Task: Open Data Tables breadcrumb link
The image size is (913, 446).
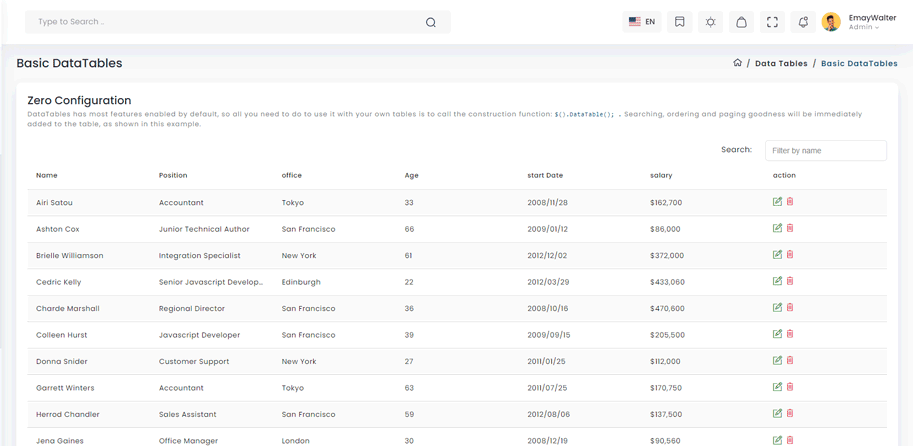Action: [781, 64]
